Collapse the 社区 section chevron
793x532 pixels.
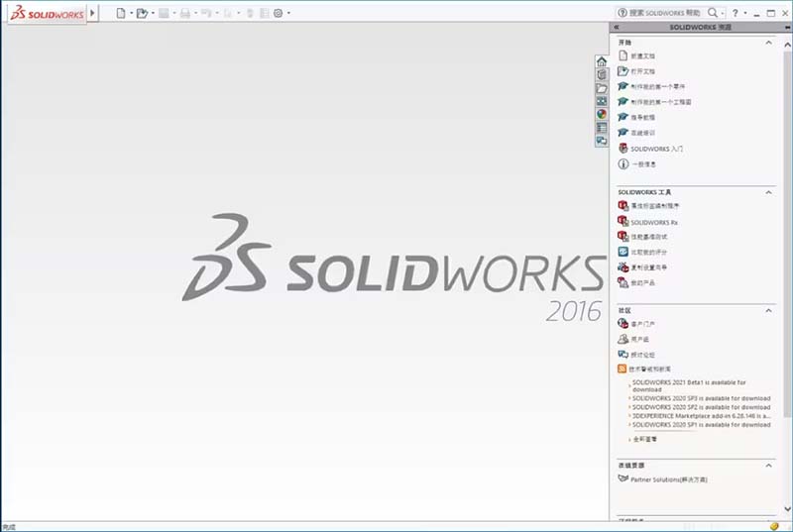[769, 310]
